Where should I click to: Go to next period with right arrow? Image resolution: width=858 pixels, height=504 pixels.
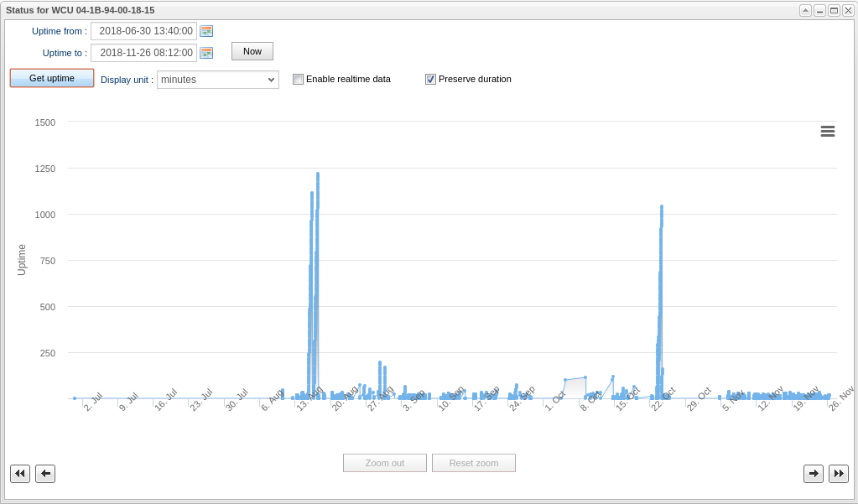(814, 474)
